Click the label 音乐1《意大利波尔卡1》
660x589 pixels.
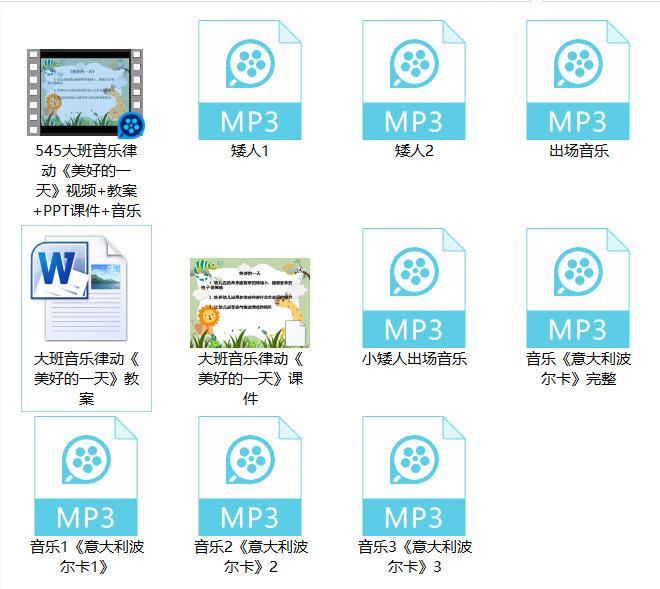point(87,557)
